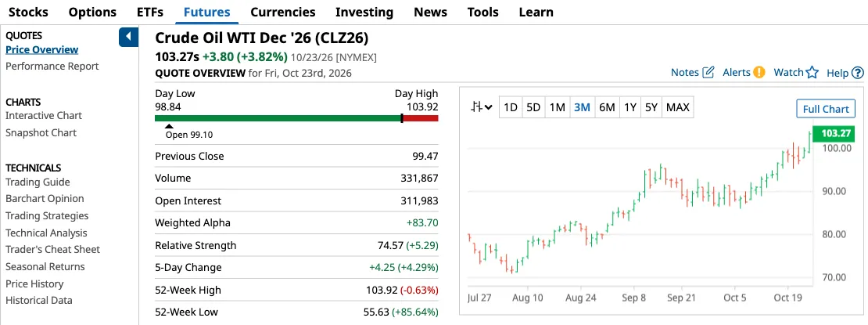Screen dimensions: 868x325
Task: Click the Day Low value 98.84
Action: pos(167,106)
